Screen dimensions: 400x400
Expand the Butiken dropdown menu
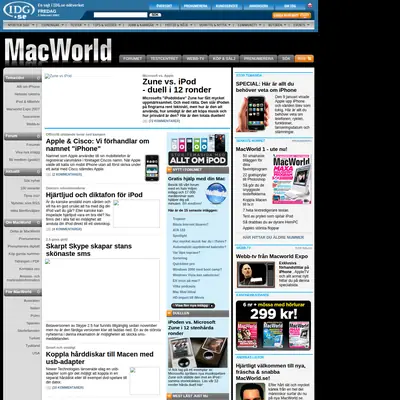point(277,25)
